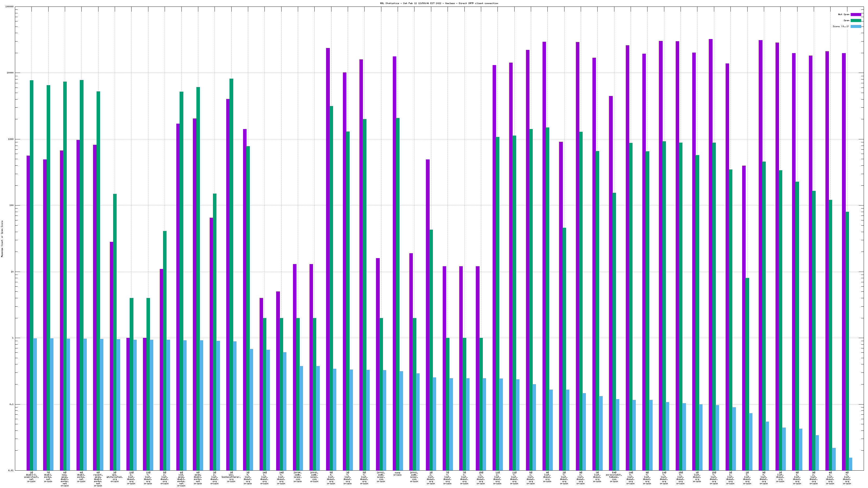868x488 pixels.
Task: Click the 'Message Count or Spam Score' axis label
Action: (2, 239)
